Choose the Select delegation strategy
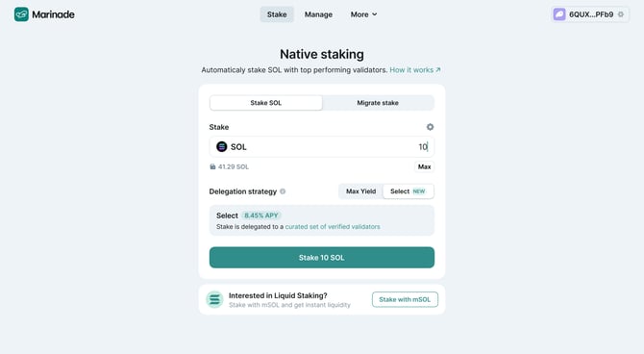644x354 pixels. pyautogui.click(x=408, y=191)
